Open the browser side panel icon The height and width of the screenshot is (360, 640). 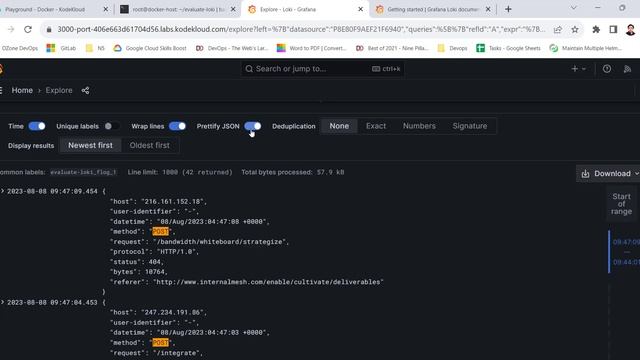(613, 29)
